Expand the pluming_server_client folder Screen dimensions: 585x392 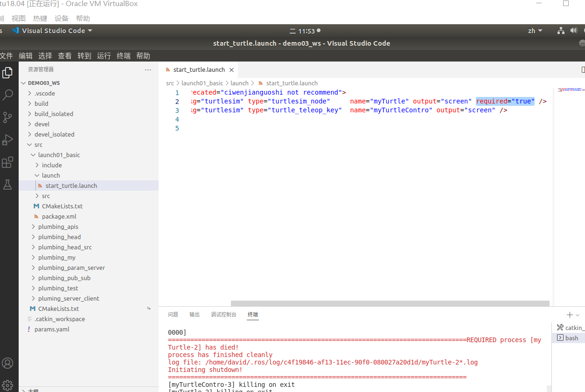[89, 298]
